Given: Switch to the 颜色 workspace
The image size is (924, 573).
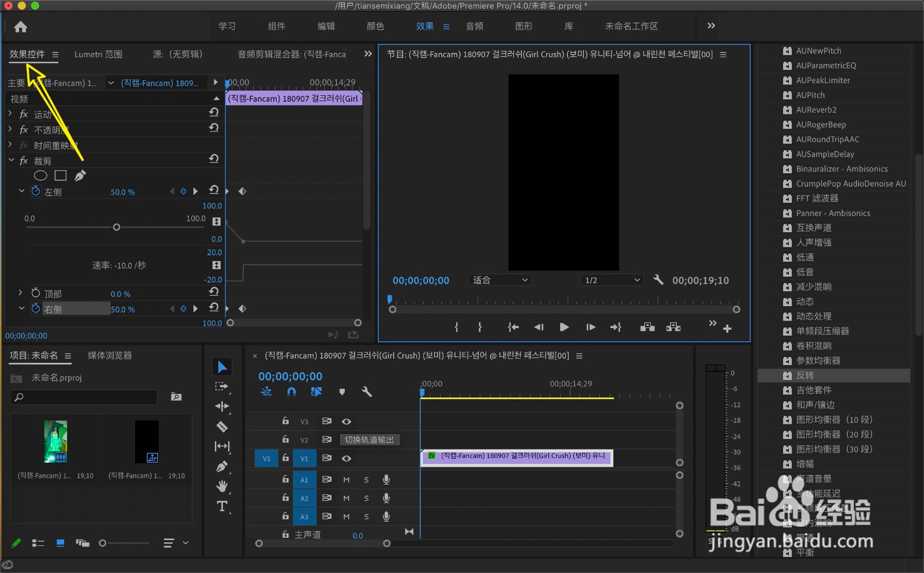Looking at the screenshot, I should 375,26.
